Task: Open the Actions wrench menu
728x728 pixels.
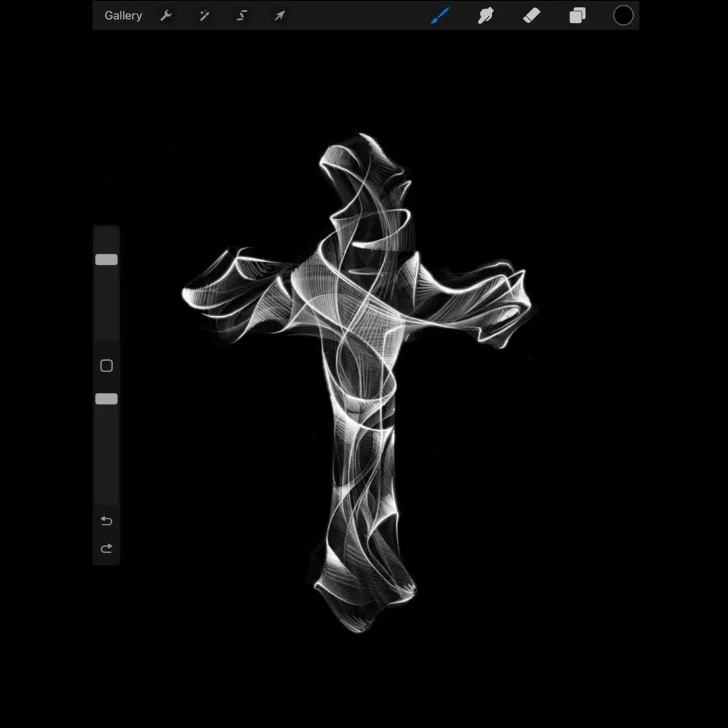Action: (166, 16)
